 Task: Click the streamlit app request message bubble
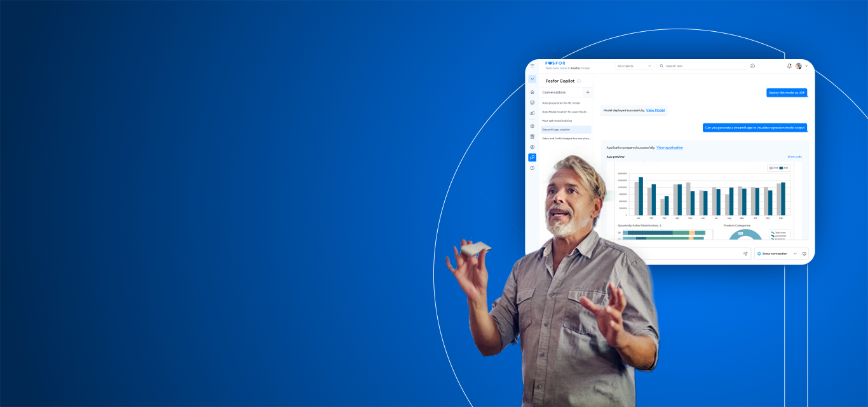[x=755, y=128]
